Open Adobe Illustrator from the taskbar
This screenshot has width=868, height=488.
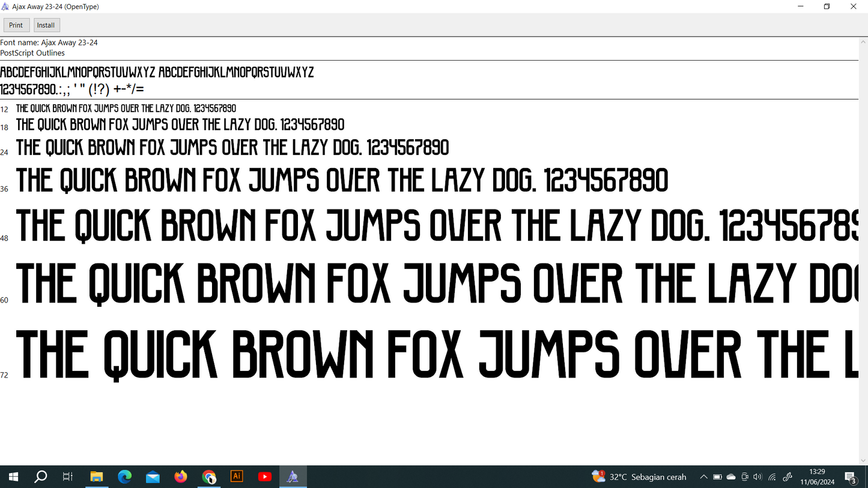237,477
